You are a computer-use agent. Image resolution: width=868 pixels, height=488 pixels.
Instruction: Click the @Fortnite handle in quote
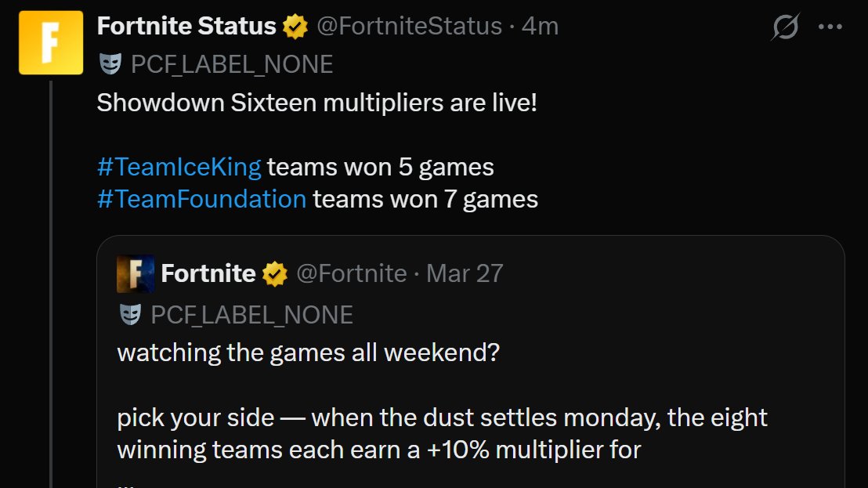350,273
